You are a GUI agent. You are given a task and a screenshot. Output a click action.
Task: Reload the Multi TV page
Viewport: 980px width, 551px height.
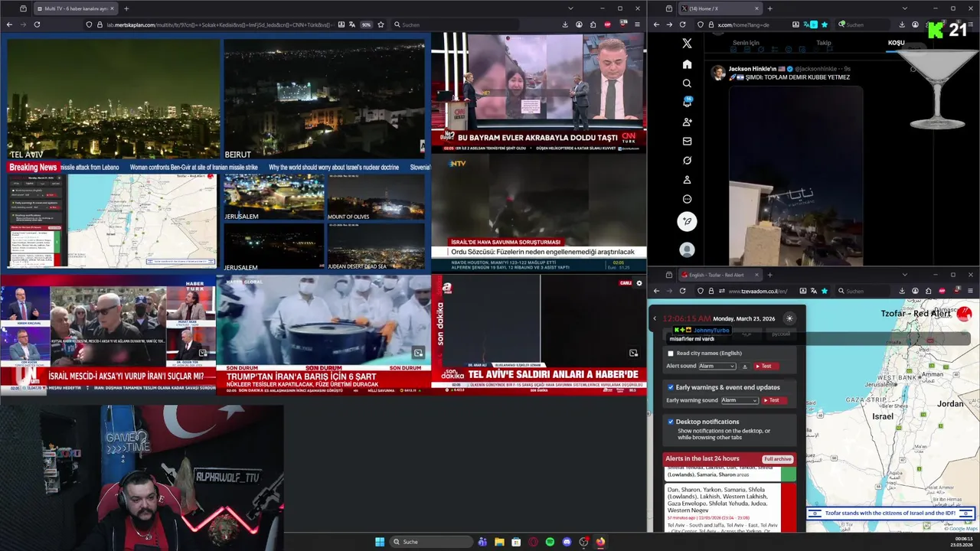[37, 24]
